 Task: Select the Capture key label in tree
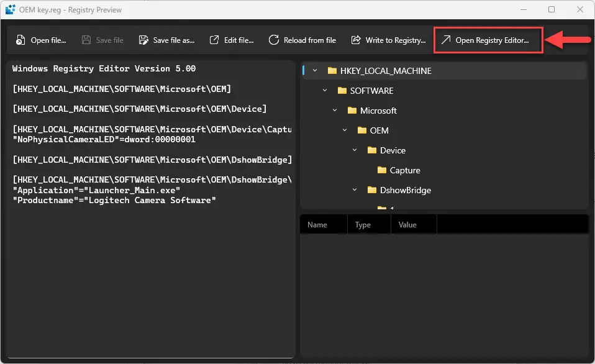coord(405,170)
